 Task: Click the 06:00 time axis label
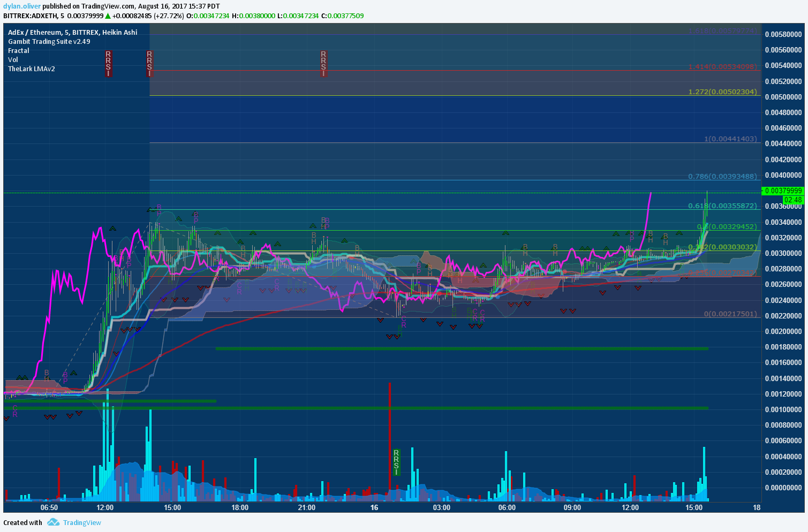click(x=507, y=507)
